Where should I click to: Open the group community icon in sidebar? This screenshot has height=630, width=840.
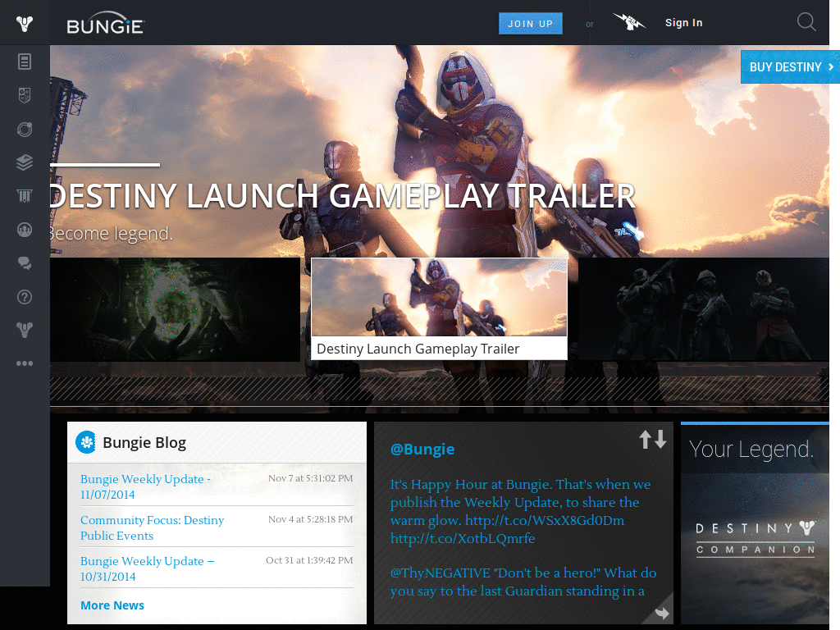(25, 230)
